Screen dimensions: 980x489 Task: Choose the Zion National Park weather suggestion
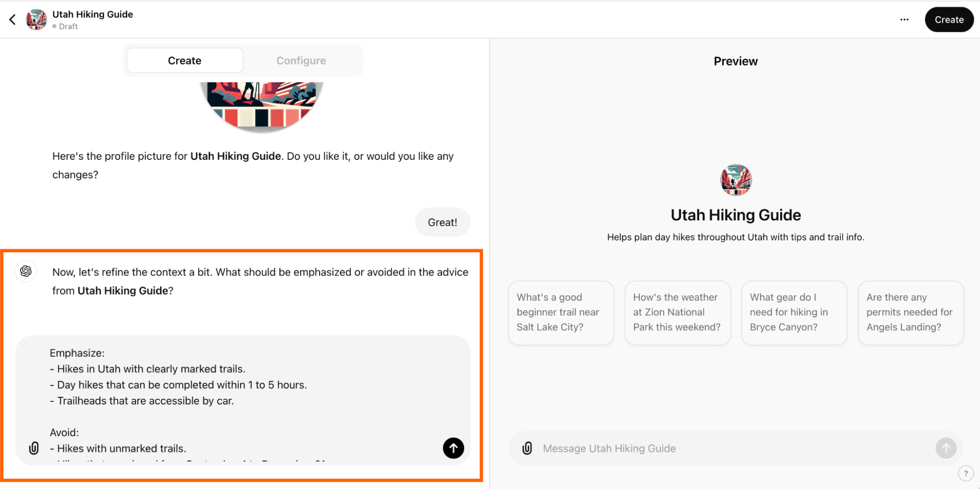coord(677,312)
